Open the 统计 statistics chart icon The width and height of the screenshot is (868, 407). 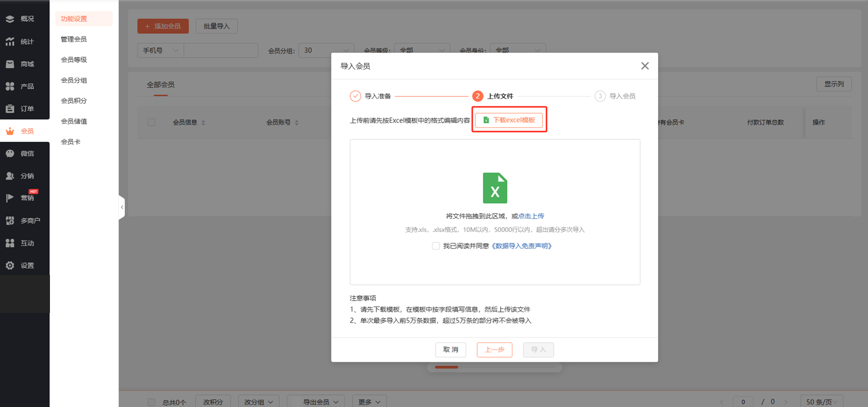pyautogui.click(x=10, y=42)
